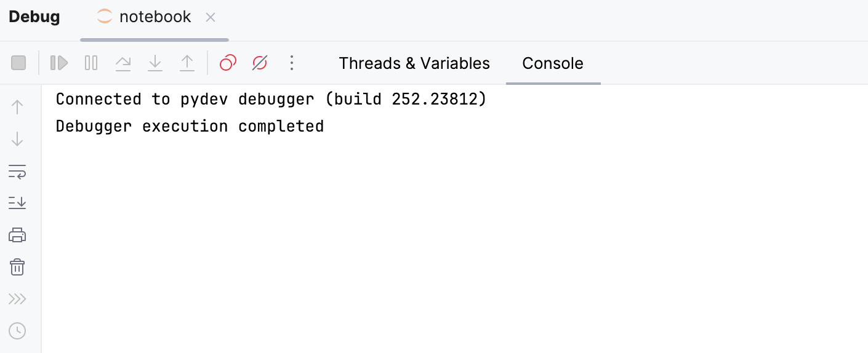Open the More actions menu
This screenshot has width=868, height=353.
(292, 63)
